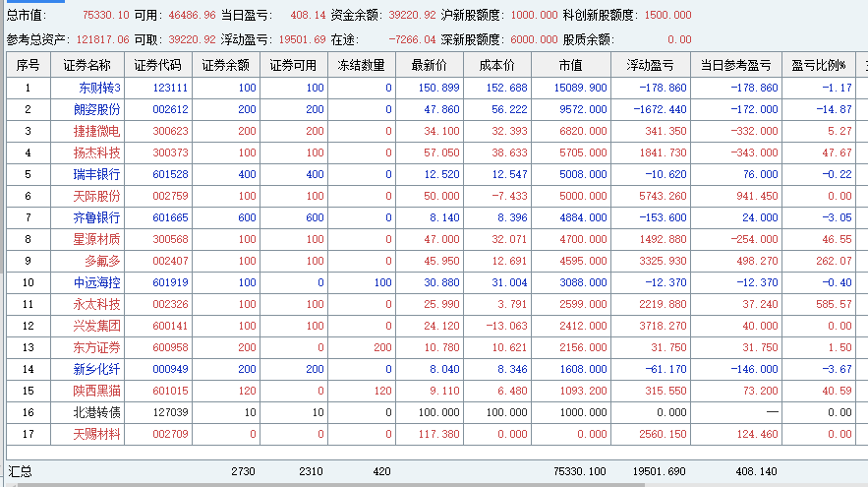Click security code 601665
This screenshot has height=487, width=868.
point(170,217)
